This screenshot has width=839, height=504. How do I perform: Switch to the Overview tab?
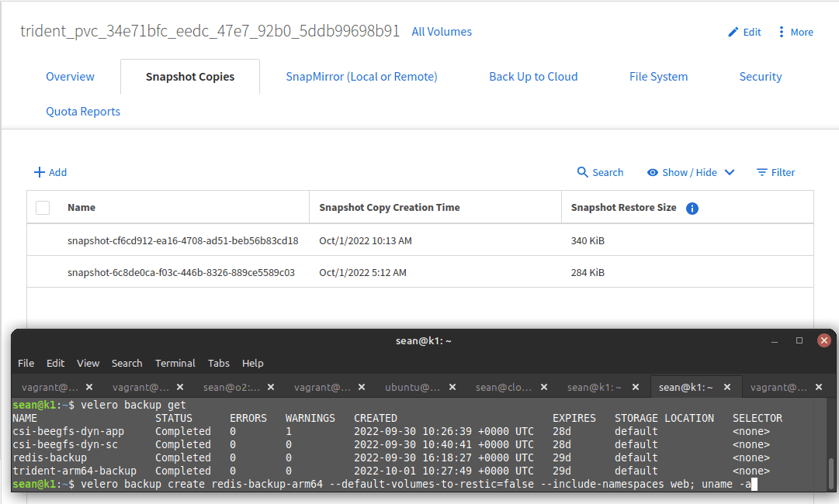(x=70, y=77)
